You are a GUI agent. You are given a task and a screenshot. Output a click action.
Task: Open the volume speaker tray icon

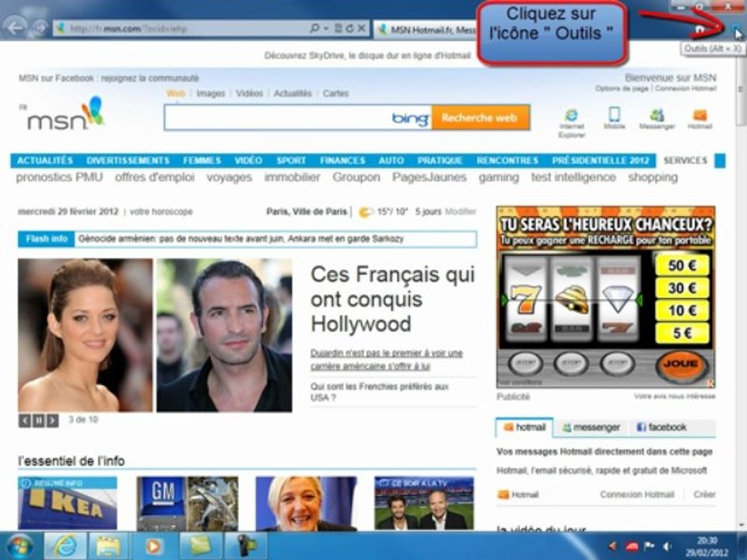pyautogui.click(x=668, y=546)
